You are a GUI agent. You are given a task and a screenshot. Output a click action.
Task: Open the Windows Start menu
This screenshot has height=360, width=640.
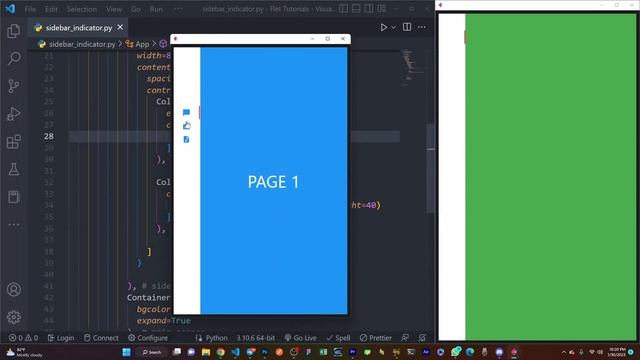(127, 352)
